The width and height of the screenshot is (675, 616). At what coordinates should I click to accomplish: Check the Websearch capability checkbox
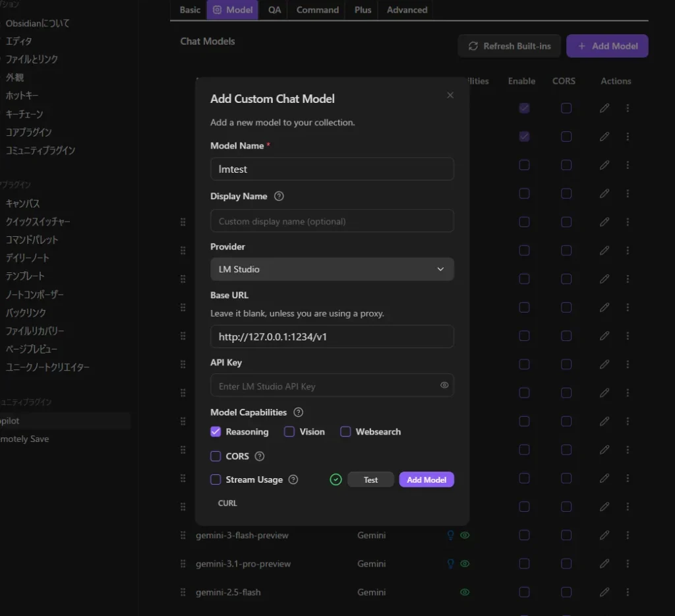click(x=345, y=432)
